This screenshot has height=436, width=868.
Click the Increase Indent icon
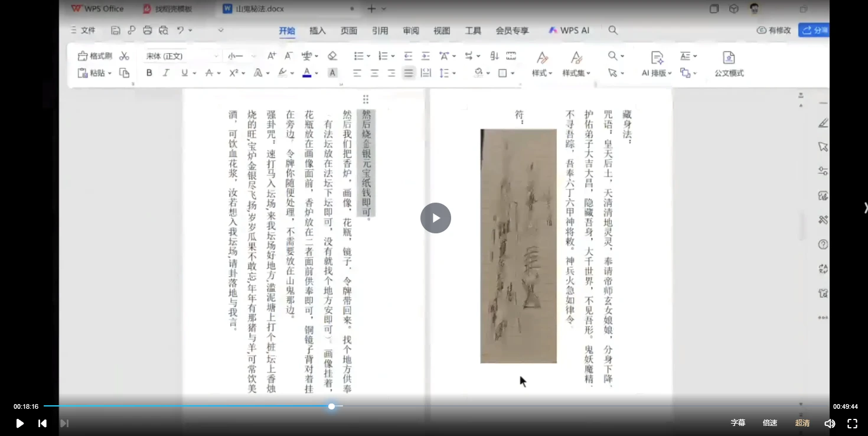pyautogui.click(x=425, y=56)
